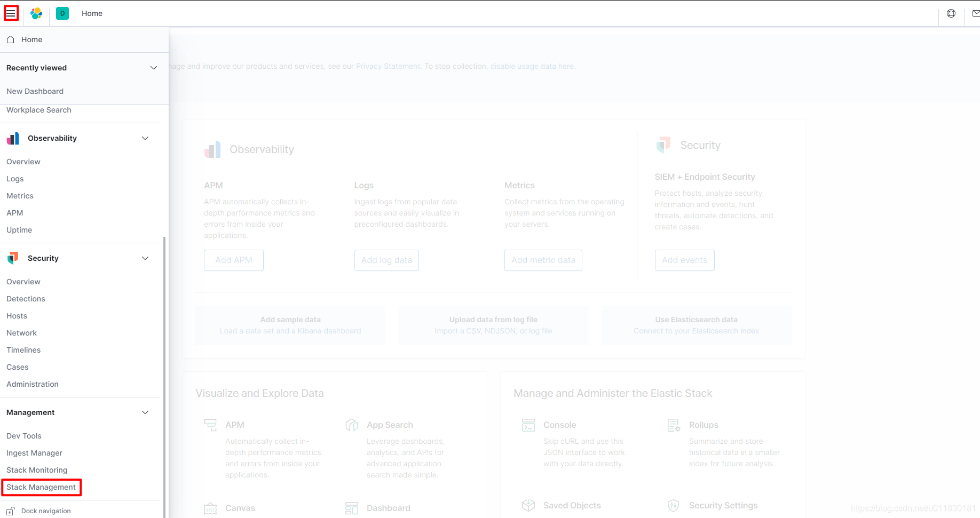
Task: Click the Rollups icon
Action: pyautogui.click(x=674, y=425)
